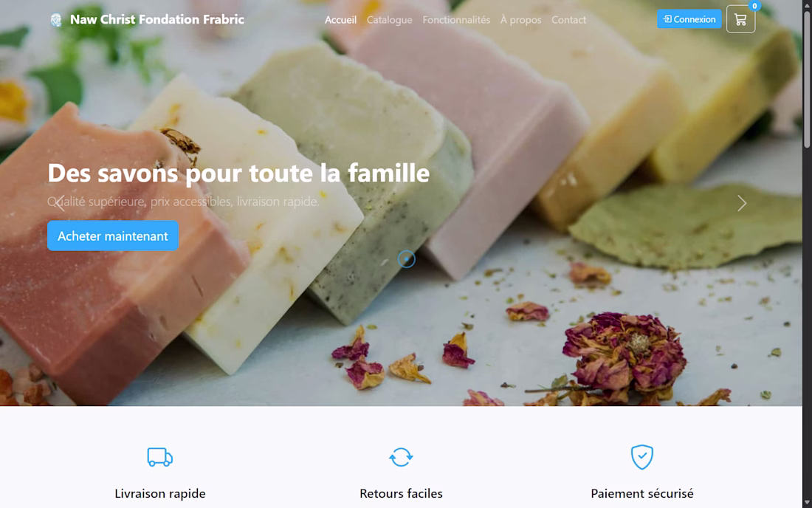Image resolution: width=812 pixels, height=508 pixels.
Task: Click the Acheter maintenant button
Action: [x=113, y=236]
